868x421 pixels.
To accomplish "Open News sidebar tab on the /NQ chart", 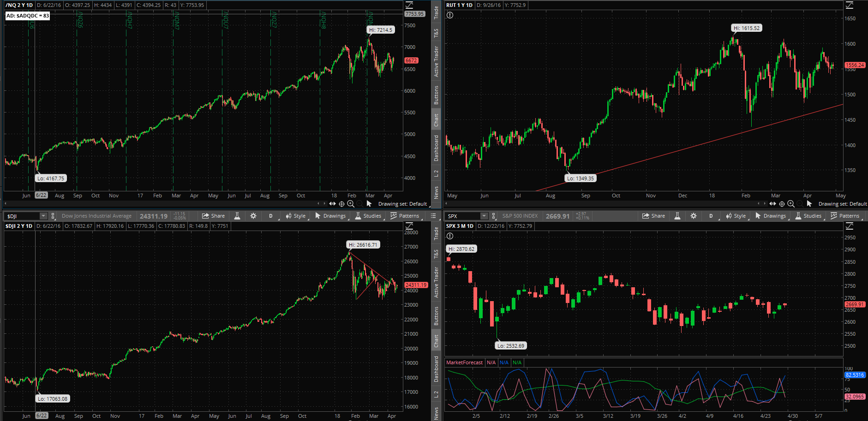I will pos(436,192).
